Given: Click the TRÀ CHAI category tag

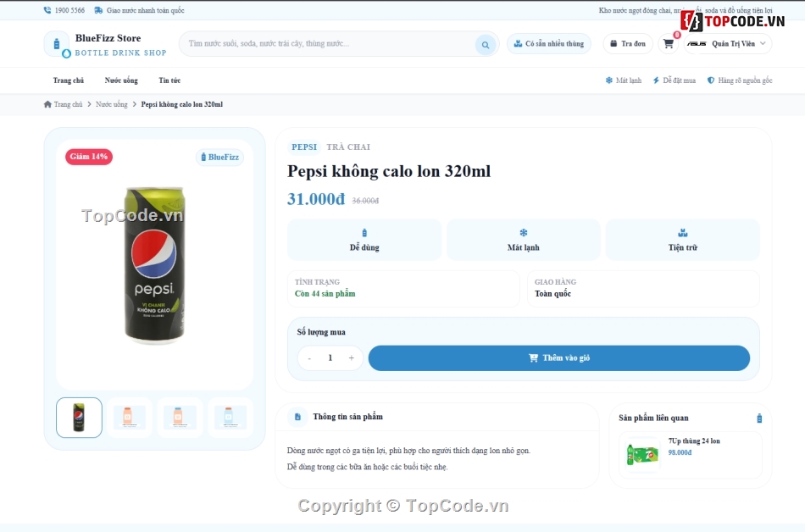Looking at the screenshot, I should [348, 147].
